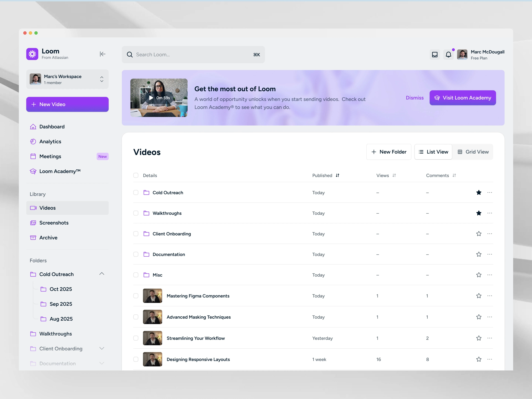532x399 pixels.
Task: Click the New Video button
Action: [67, 104]
